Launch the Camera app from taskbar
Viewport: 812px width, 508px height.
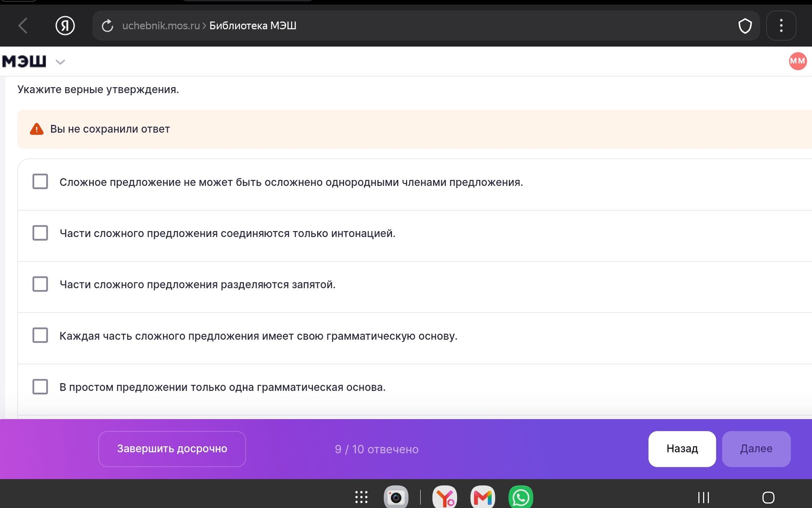tap(396, 497)
